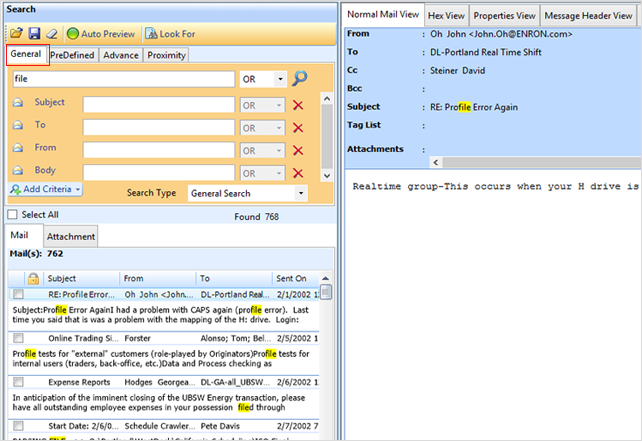
Task: Check the Start Date: 2/6/0... mail checkbox
Action: (18, 426)
